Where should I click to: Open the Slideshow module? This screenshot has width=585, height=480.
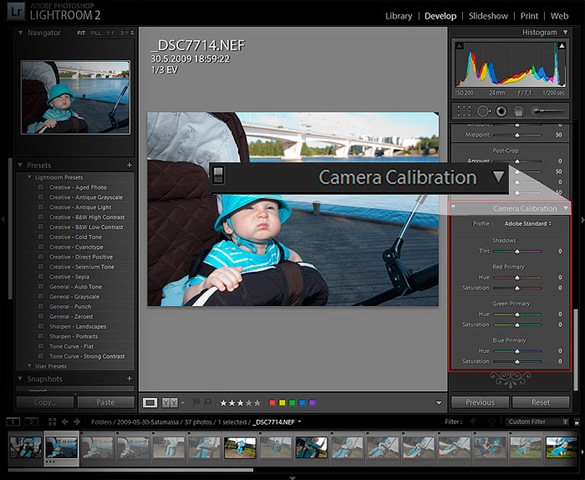pyautogui.click(x=488, y=16)
